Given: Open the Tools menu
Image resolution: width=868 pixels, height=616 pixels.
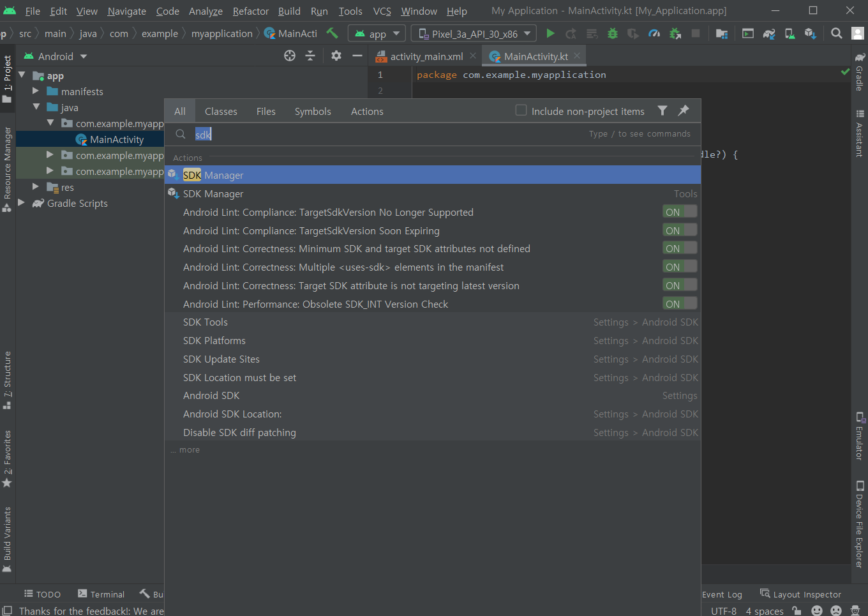Looking at the screenshot, I should (350, 11).
